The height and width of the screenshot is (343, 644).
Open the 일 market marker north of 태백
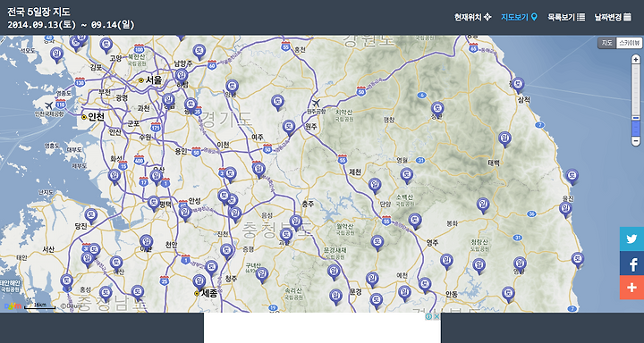[504, 139]
